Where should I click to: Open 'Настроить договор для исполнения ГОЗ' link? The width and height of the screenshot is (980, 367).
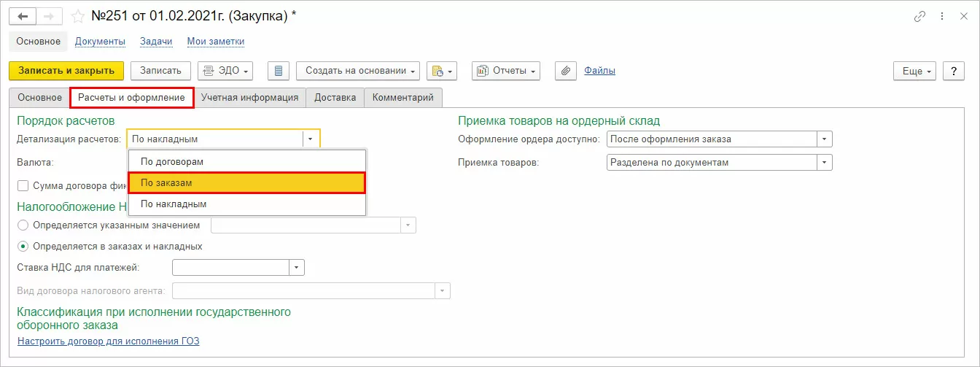(x=108, y=341)
